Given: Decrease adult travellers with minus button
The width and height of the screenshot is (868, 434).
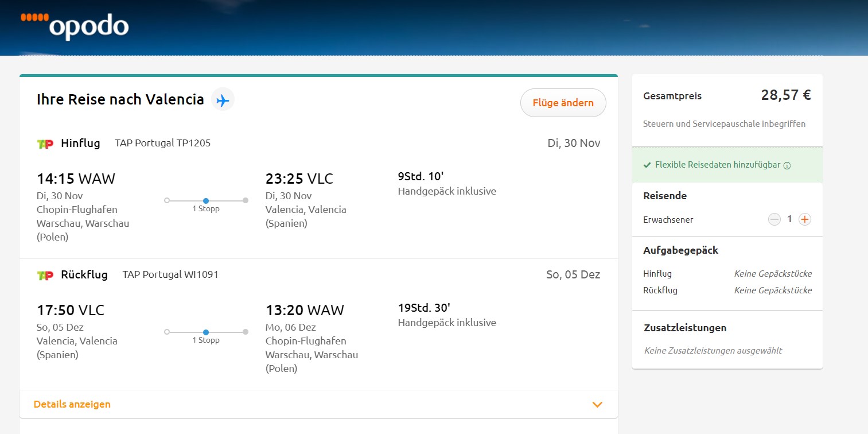Looking at the screenshot, I should [774, 219].
